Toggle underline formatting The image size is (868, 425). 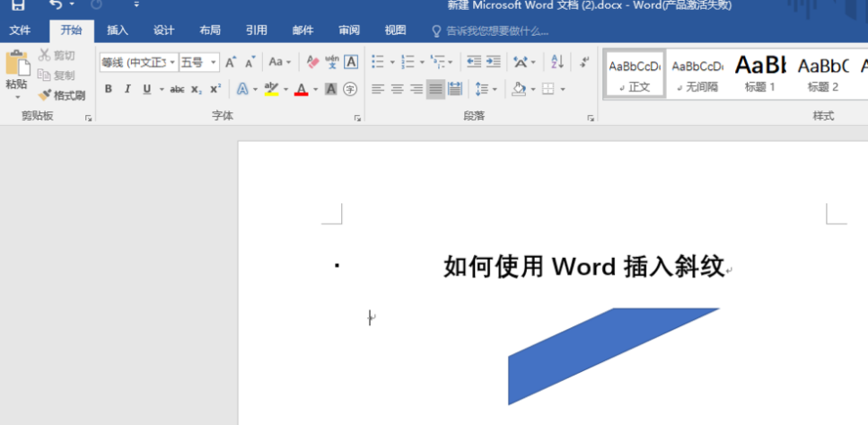click(146, 89)
